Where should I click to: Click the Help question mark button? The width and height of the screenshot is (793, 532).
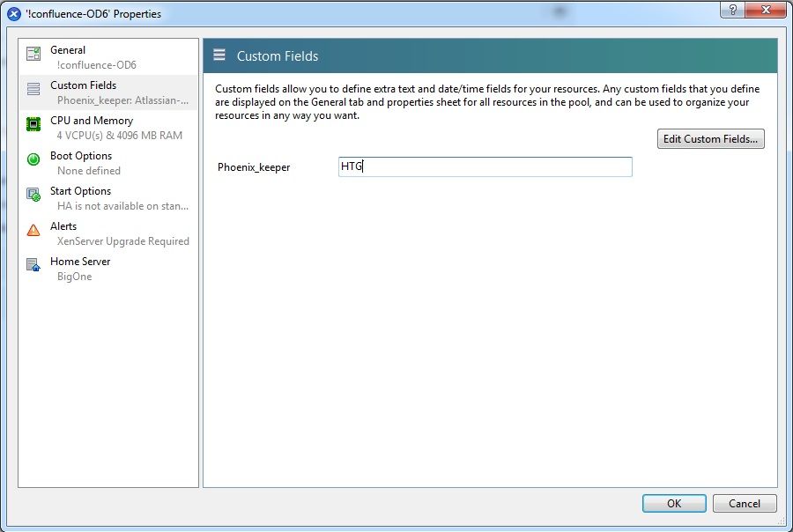[x=733, y=10]
